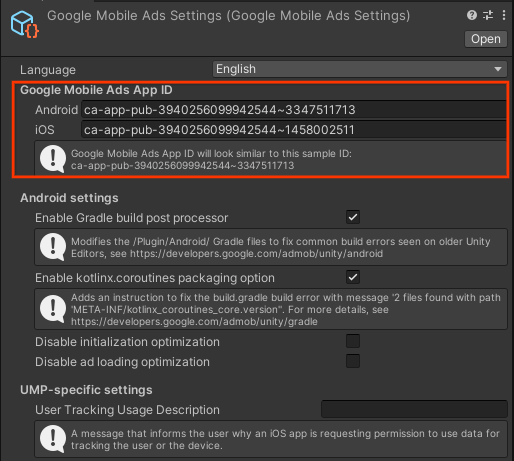
Task: Click the kotlinx coroutines info icon
Action: tap(53, 309)
